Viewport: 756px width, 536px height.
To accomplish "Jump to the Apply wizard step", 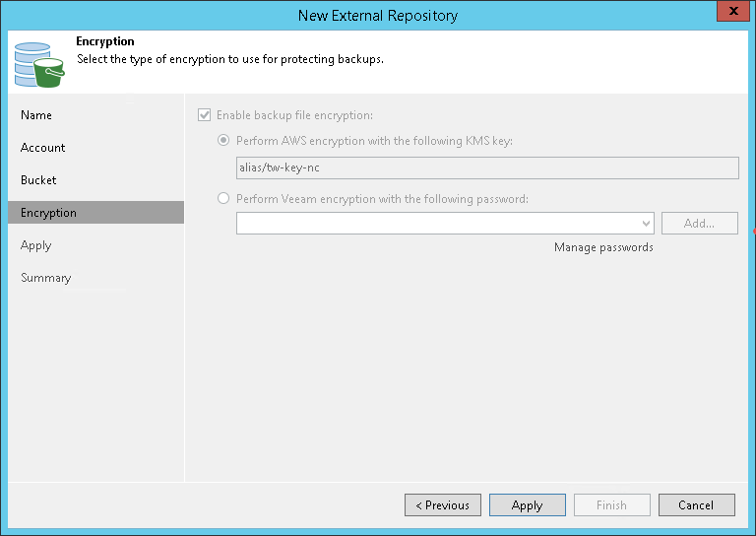I will 35,245.
